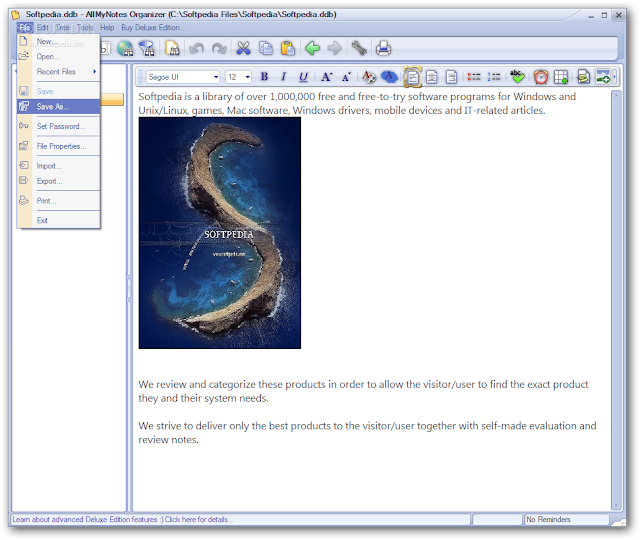The image size is (640, 540).
Task: Go back with the green arrow
Action: point(312,48)
